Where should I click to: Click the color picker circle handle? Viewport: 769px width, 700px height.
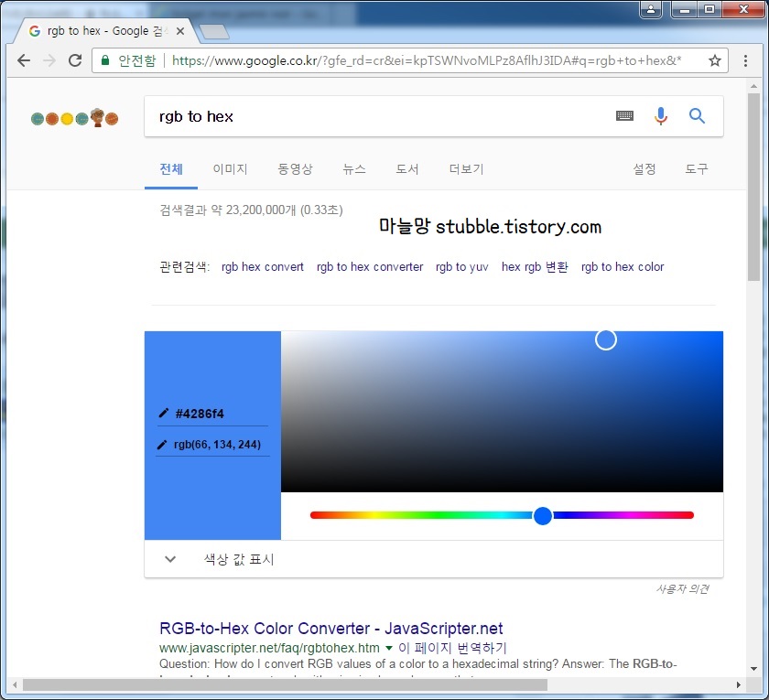[x=606, y=339]
